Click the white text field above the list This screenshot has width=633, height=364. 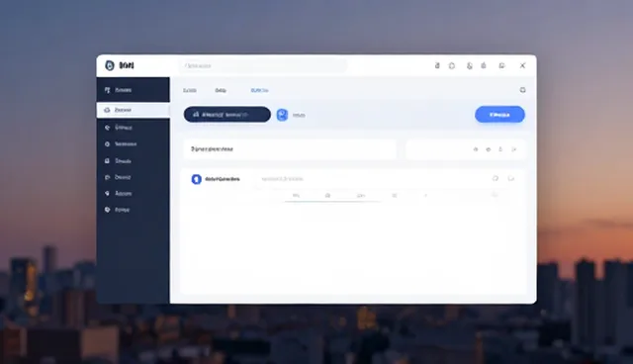[x=290, y=149]
